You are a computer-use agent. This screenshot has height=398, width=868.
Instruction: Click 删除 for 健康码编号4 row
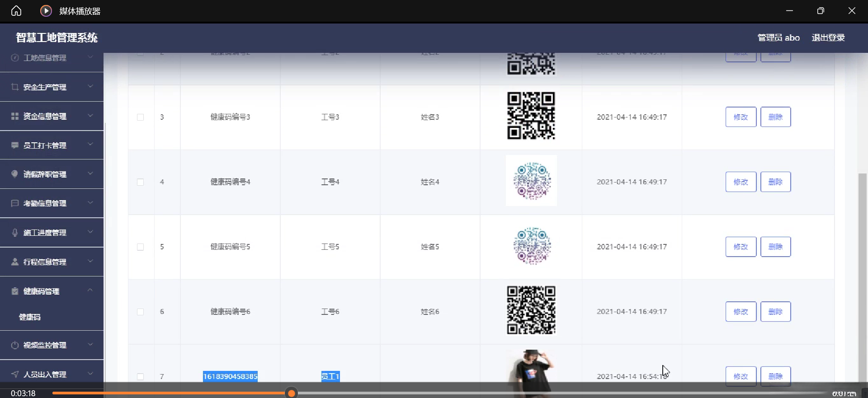pyautogui.click(x=776, y=182)
